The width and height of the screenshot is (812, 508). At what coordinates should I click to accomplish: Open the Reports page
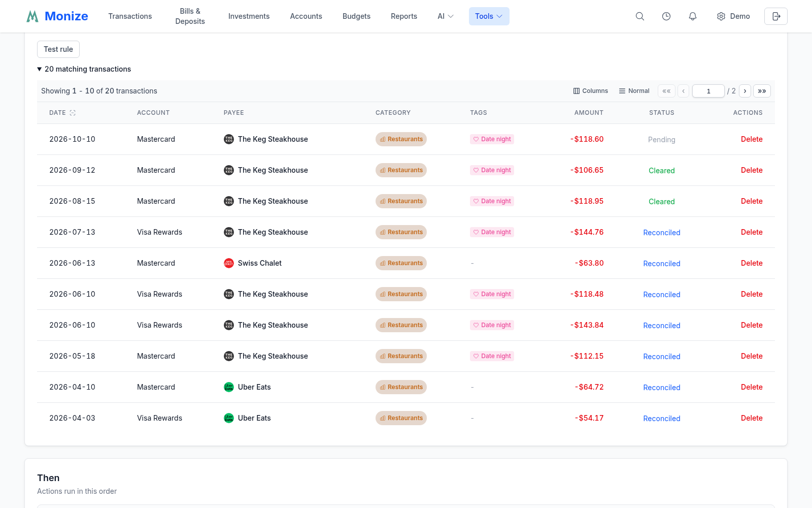coord(404,16)
